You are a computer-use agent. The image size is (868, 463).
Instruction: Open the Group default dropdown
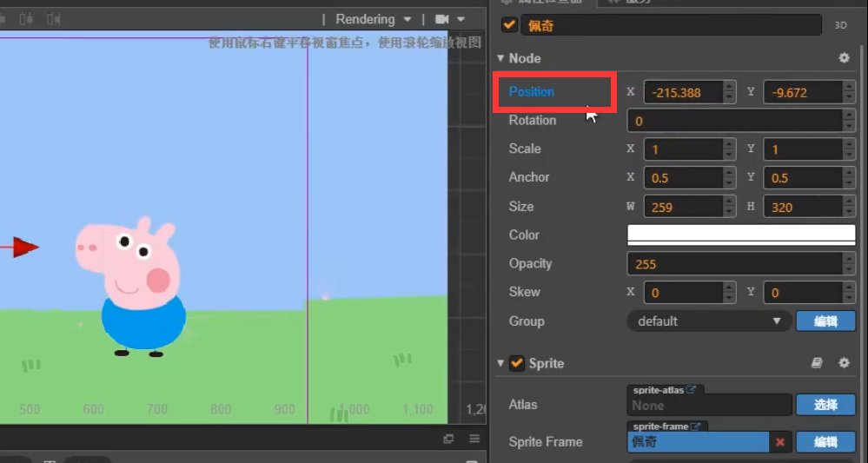tap(709, 321)
